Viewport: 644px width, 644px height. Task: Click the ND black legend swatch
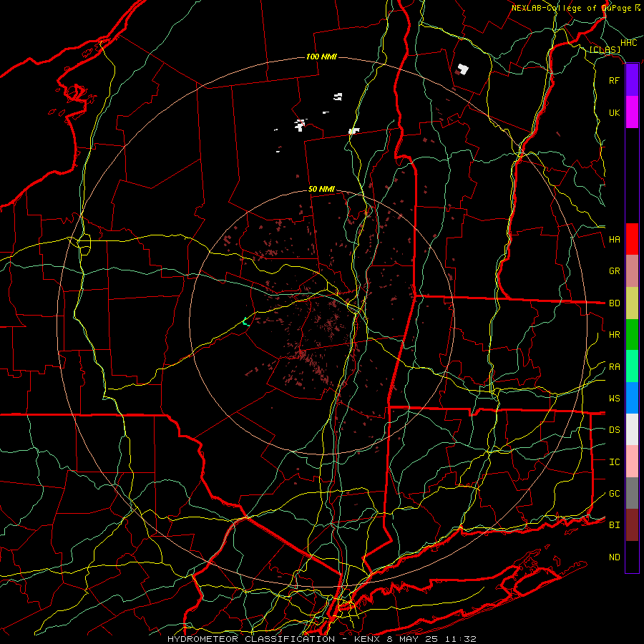click(632, 557)
